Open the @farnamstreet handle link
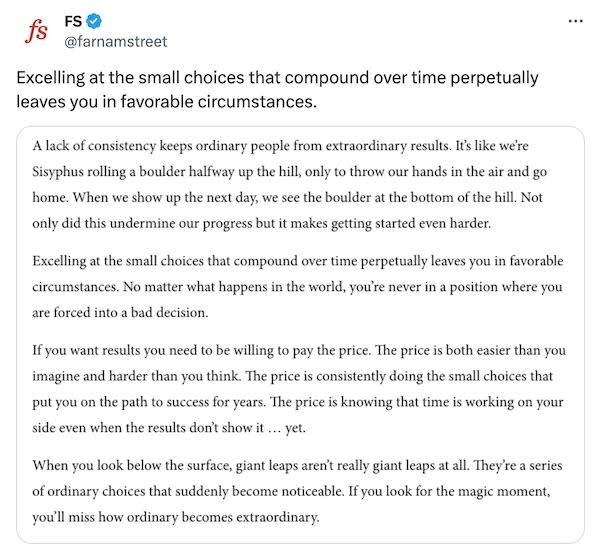This screenshot has width=600, height=545. [116, 41]
